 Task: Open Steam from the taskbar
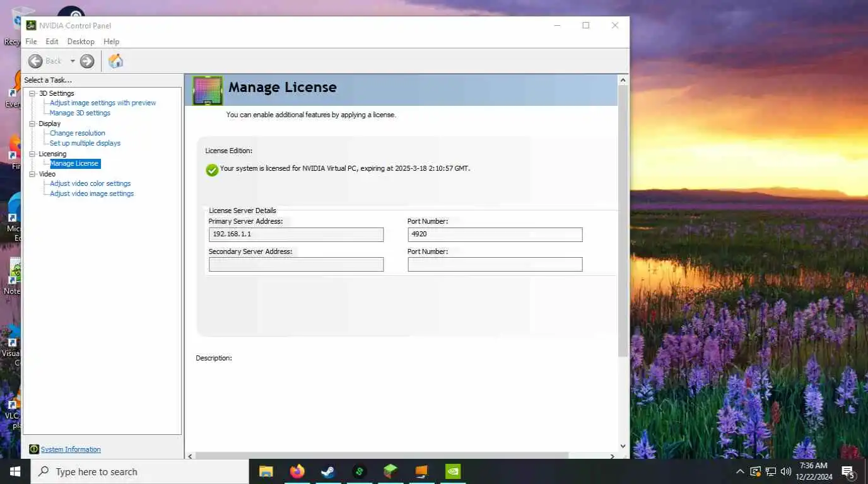pyautogui.click(x=328, y=471)
